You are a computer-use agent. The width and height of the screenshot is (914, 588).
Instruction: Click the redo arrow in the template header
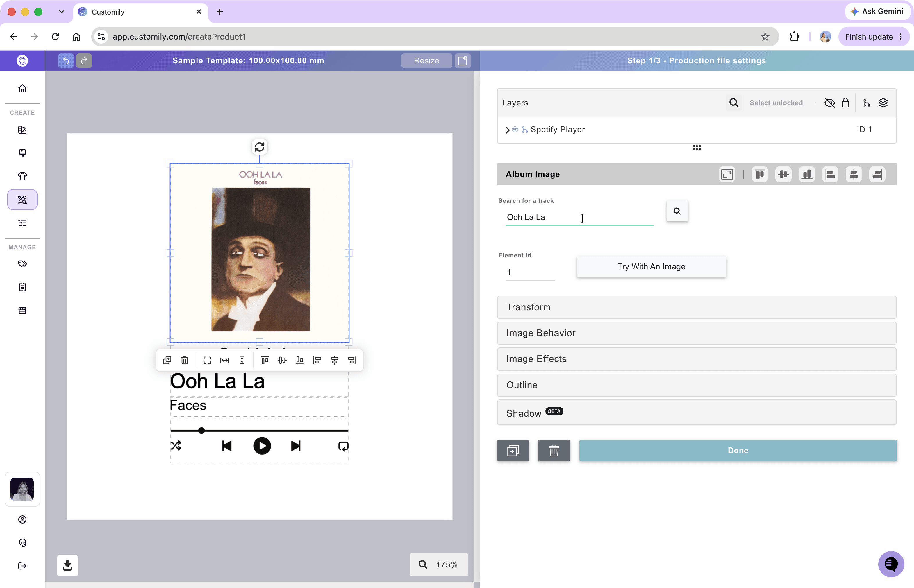point(84,60)
